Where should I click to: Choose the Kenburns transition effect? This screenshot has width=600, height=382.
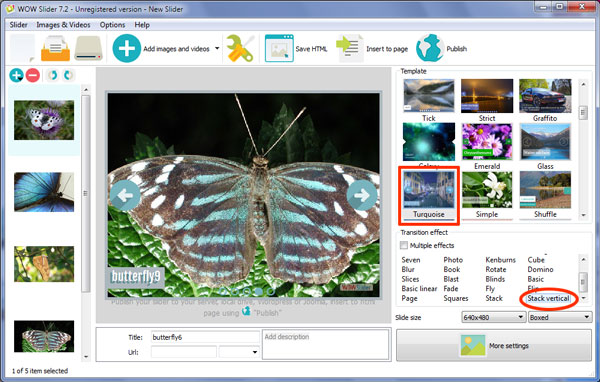(x=501, y=260)
